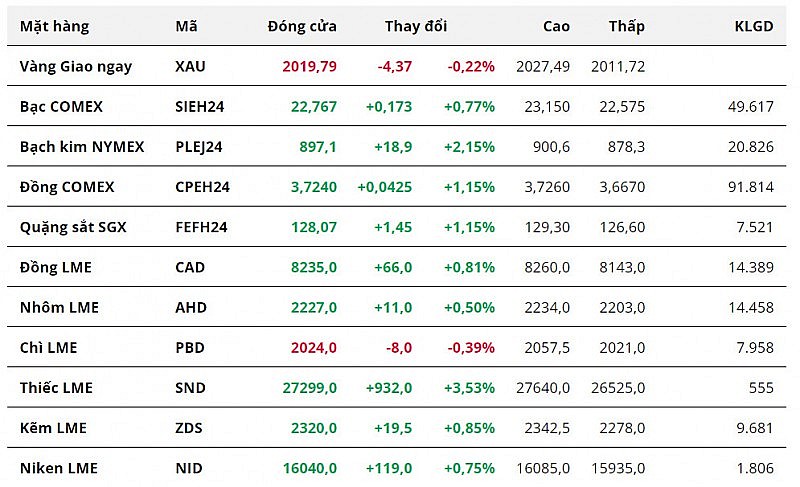Click the KLGD column header
The image size is (800, 487).
coord(753,27)
